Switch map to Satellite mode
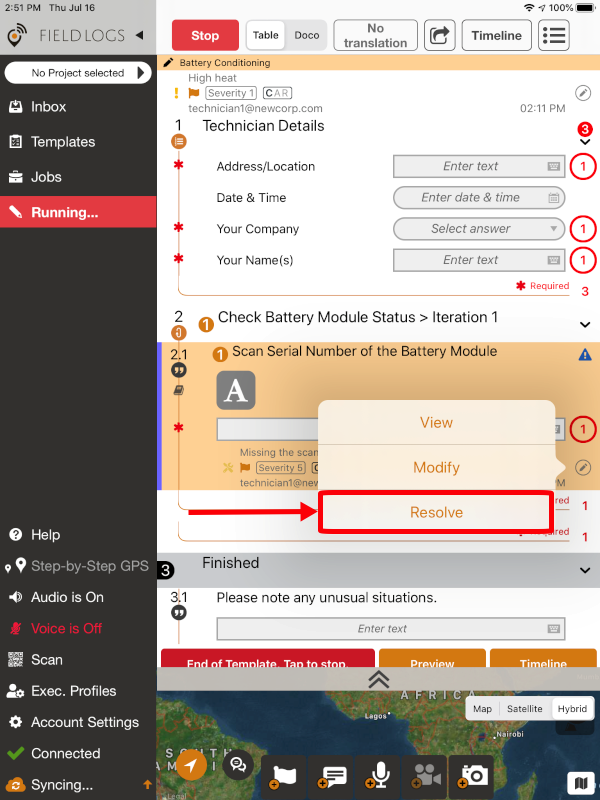600x800 pixels. point(524,708)
